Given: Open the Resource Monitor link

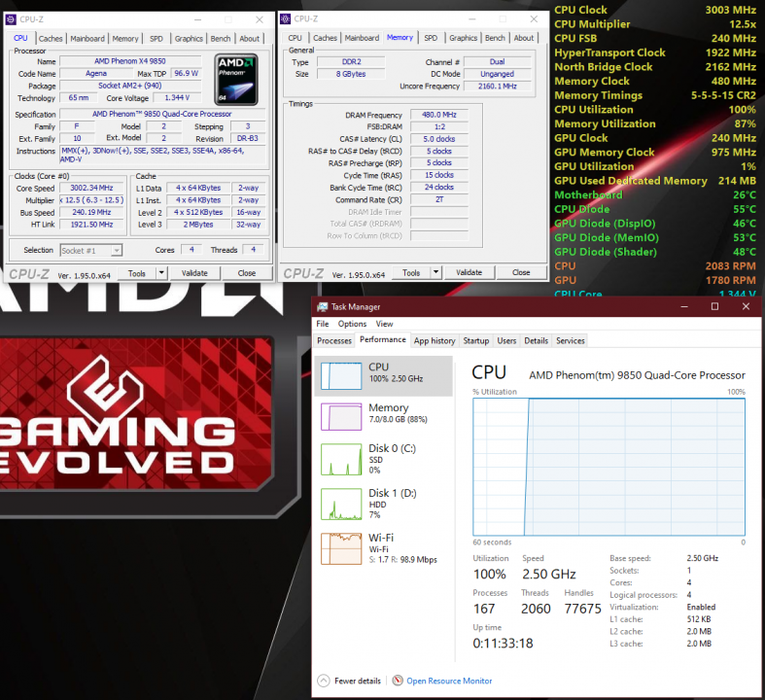Looking at the screenshot, I should tap(448, 681).
